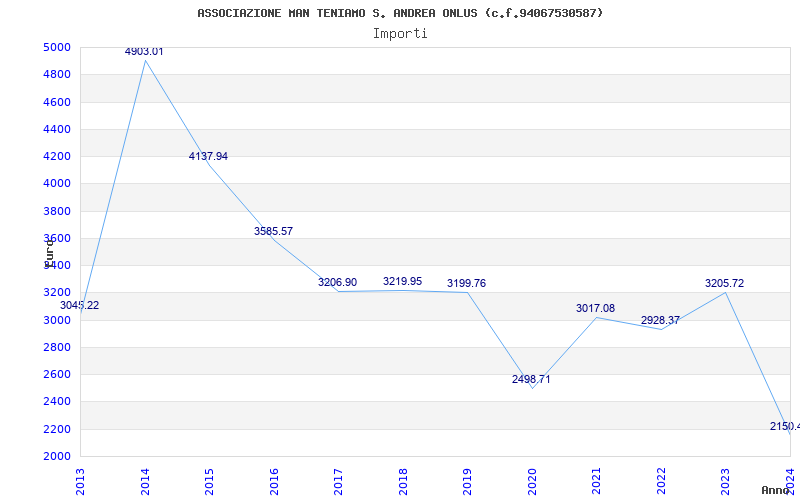Click the 2023 x-axis year label
Viewport: 800px width, 500px height.
coord(726,481)
